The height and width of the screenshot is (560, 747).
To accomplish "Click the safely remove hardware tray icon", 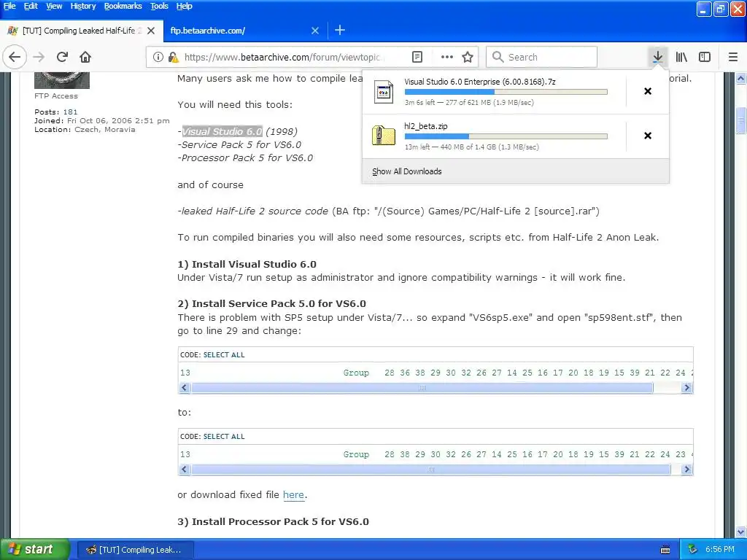I will coord(693,550).
